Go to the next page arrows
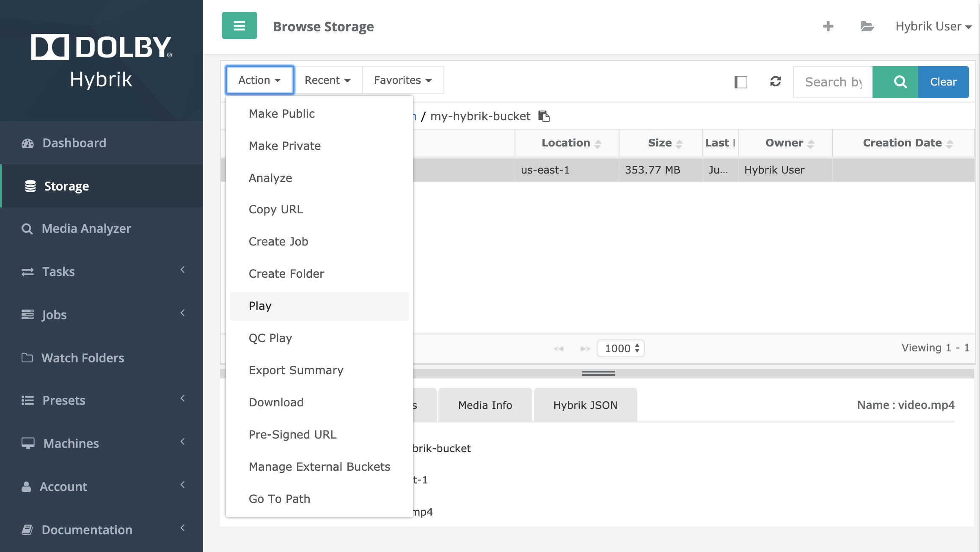The height and width of the screenshot is (552, 980). (x=585, y=349)
